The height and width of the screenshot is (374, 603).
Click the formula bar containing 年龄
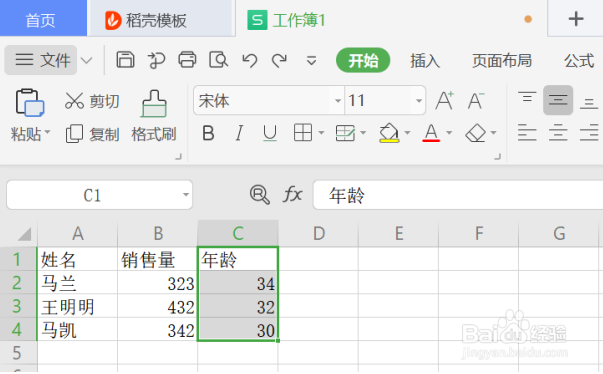[x=458, y=195]
